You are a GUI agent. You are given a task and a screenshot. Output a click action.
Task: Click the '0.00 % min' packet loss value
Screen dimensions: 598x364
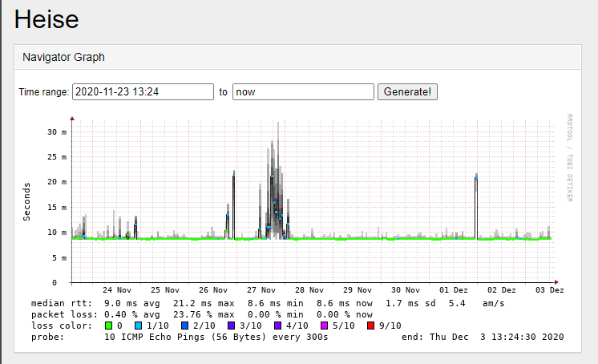click(276, 315)
